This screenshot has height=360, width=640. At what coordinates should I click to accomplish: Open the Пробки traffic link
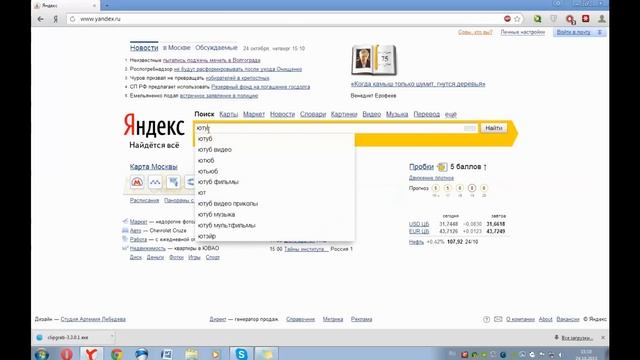pyautogui.click(x=421, y=167)
